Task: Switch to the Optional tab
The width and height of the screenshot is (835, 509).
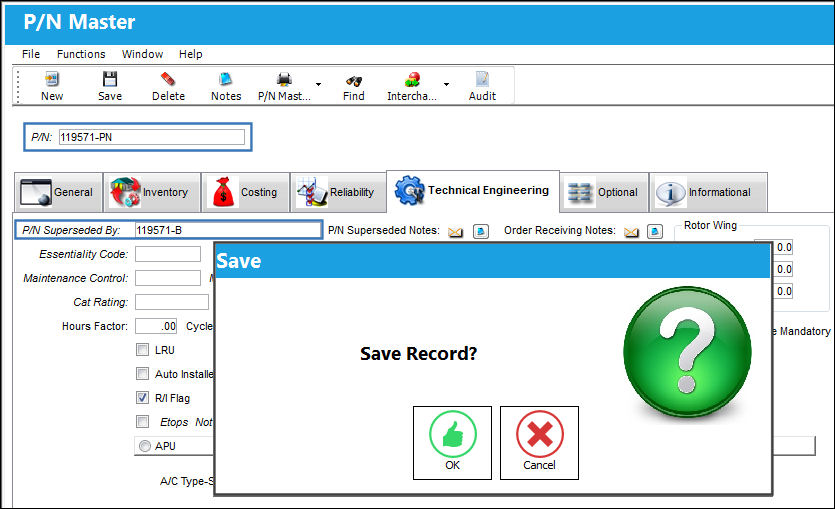Action: (604, 192)
